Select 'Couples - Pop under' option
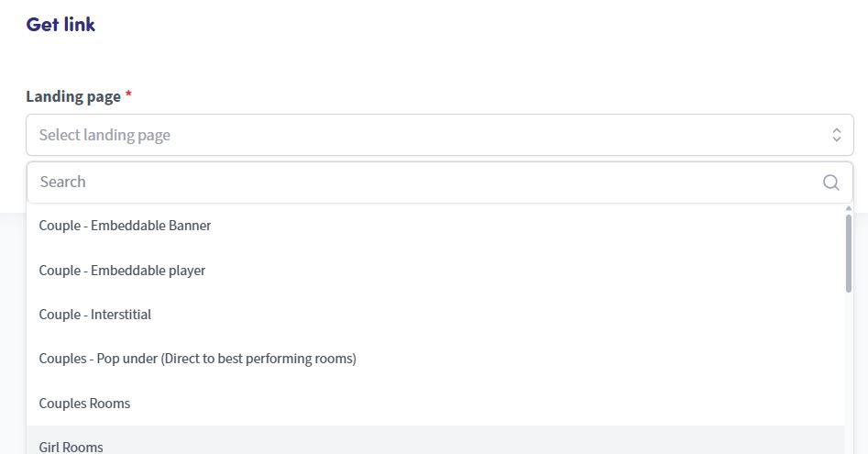The image size is (868, 454). tap(197, 359)
